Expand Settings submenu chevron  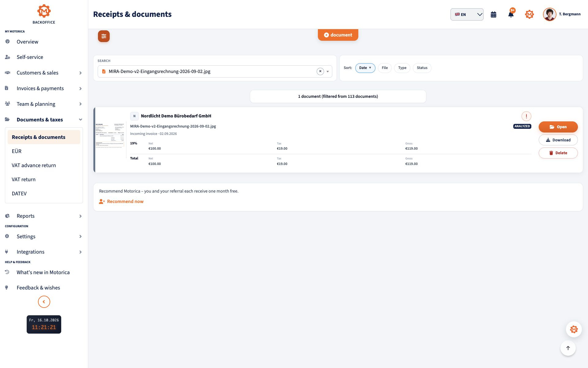(81, 236)
